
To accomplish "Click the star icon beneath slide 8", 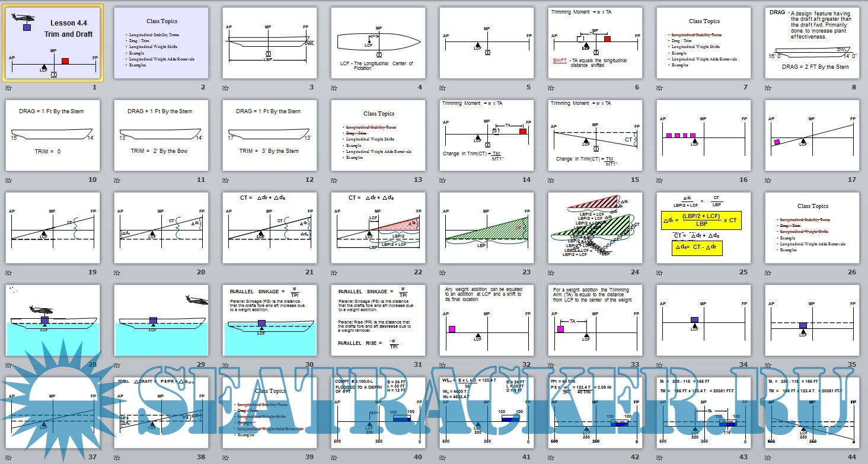I will point(768,88).
